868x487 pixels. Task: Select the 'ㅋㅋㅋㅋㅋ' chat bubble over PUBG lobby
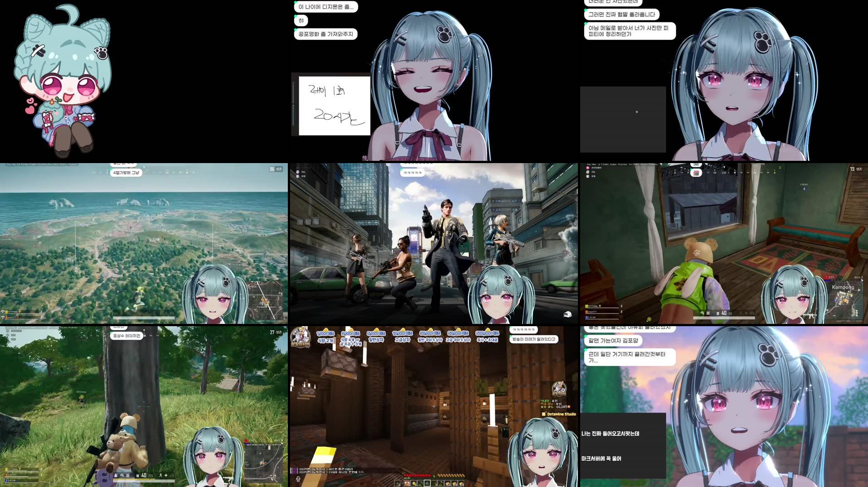(x=412, y=173)
